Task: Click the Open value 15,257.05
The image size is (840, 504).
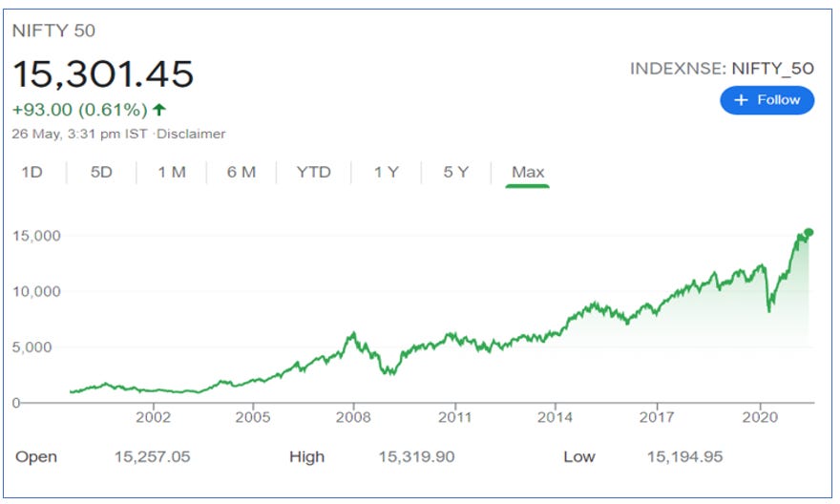Action: tap(152, 457)
